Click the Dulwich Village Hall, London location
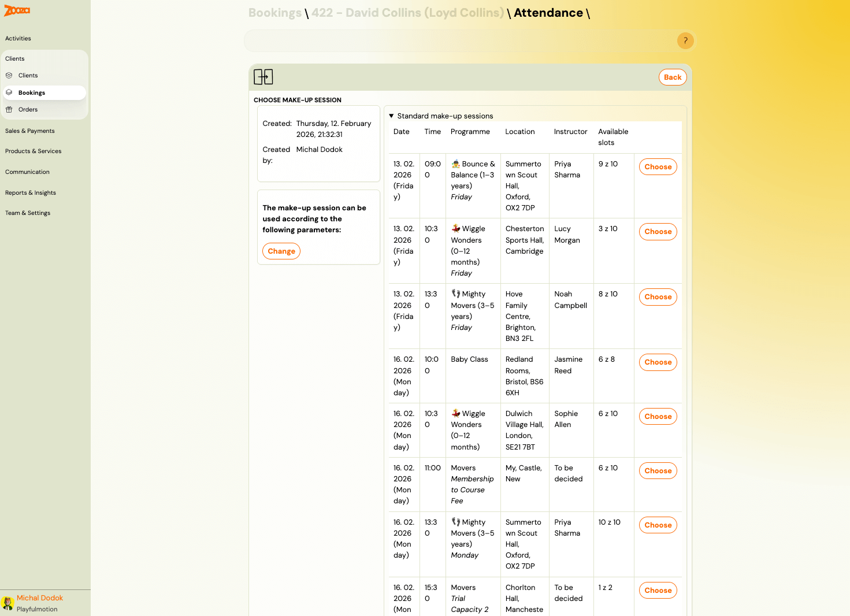The height and width of the screenshot is (616, 850). point(525,431)
